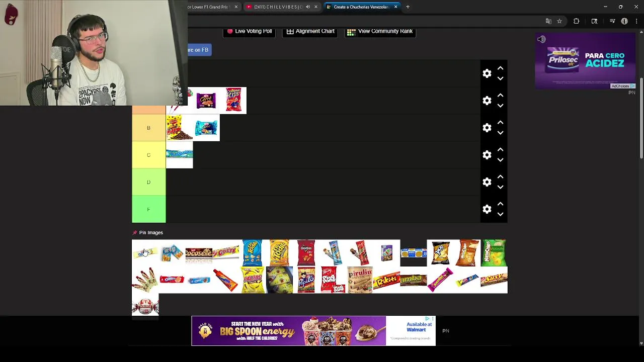Select the B tier label cell

tap(148, 128)
